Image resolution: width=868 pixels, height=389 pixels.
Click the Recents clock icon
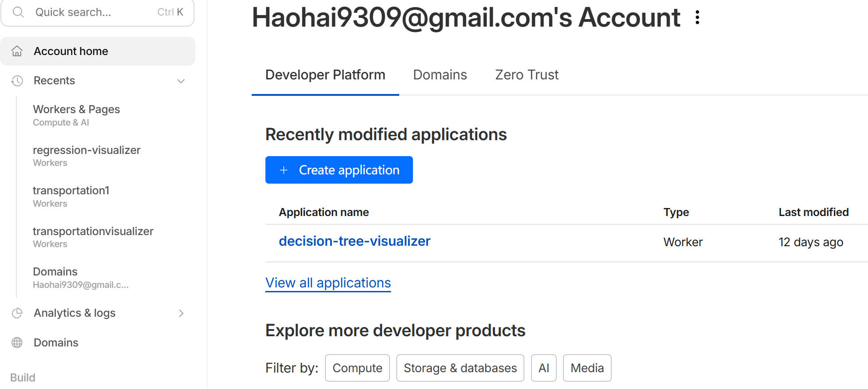(x=17, y=81)
